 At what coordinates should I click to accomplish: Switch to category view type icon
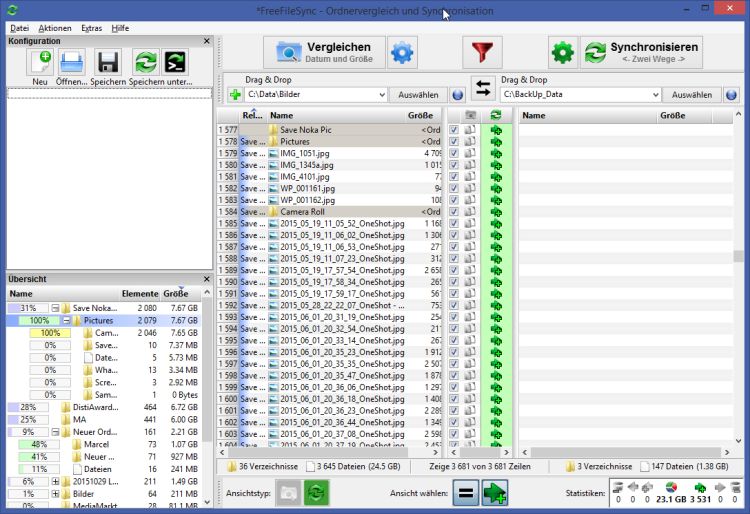288,493
